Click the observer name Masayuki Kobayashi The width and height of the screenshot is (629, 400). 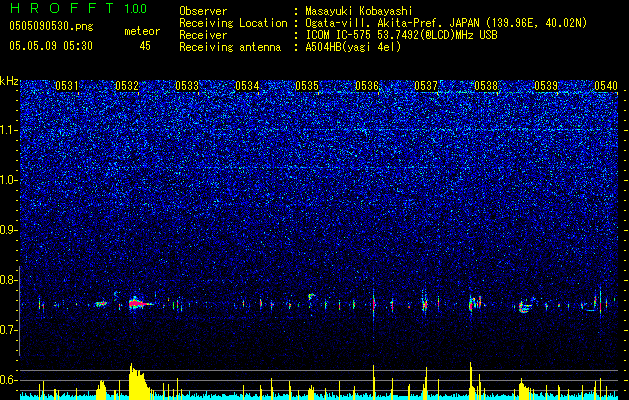click(358, 11)
